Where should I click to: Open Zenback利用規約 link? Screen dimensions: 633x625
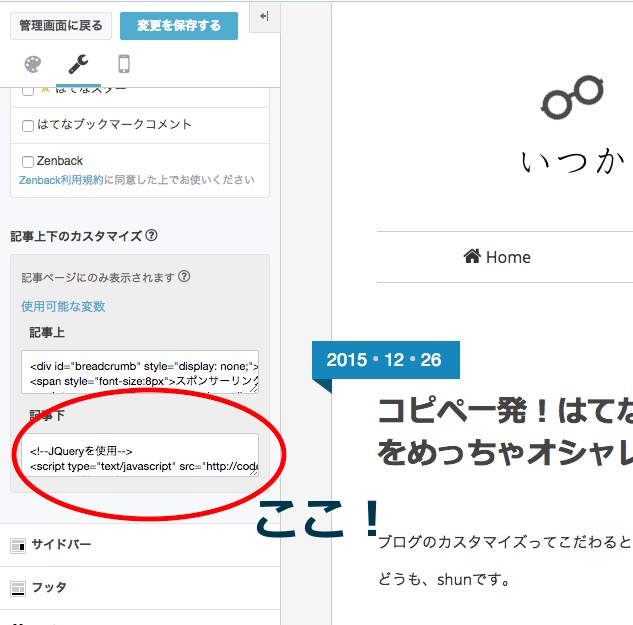[61, 180]
